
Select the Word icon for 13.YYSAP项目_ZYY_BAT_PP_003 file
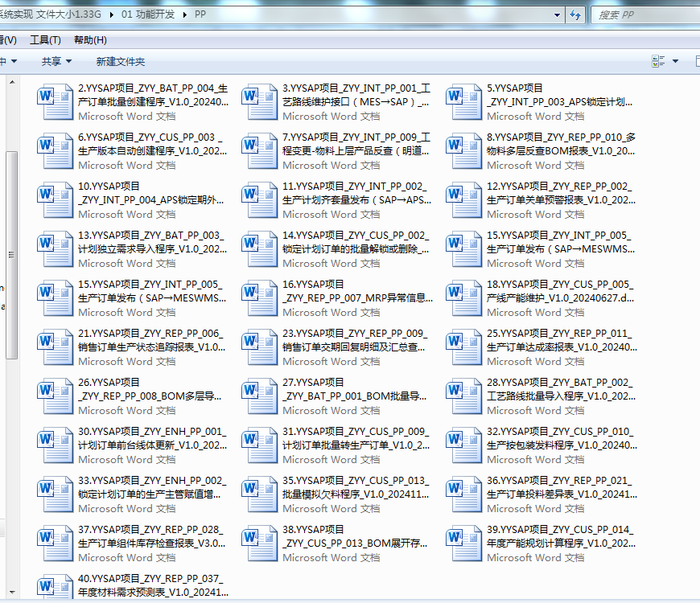[56, 248]
